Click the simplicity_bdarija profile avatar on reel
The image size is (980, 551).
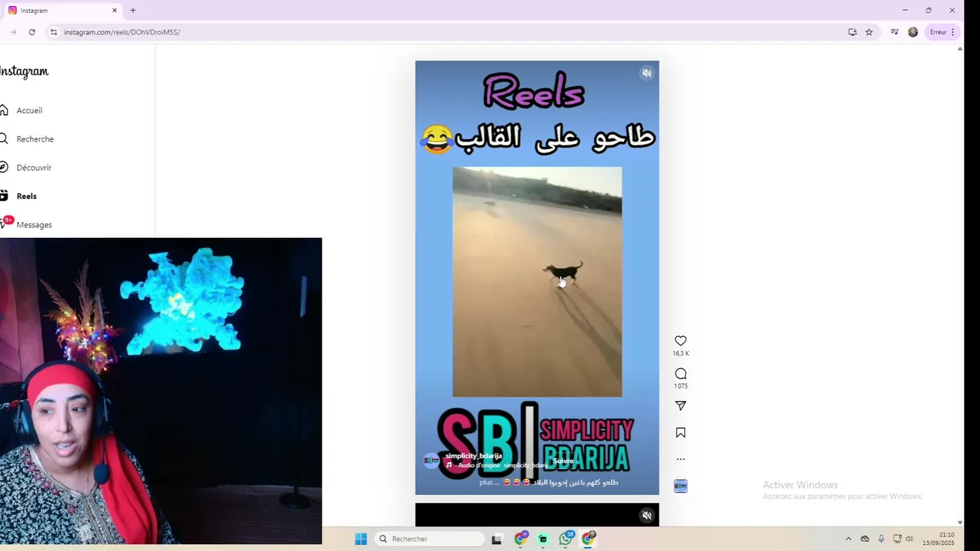(432, 460)
